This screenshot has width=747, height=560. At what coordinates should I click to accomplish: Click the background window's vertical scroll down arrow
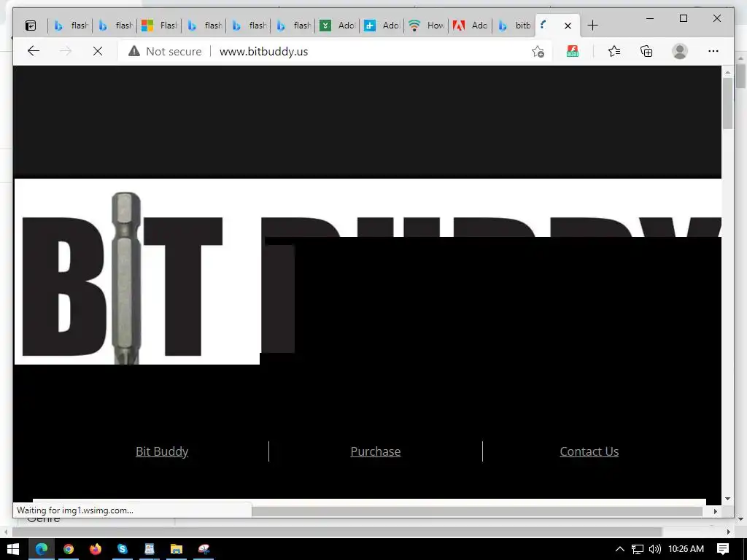coord(741,519)
